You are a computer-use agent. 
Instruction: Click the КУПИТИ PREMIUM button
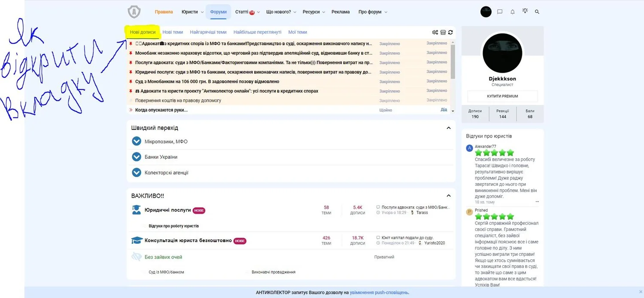pos(502,96)
